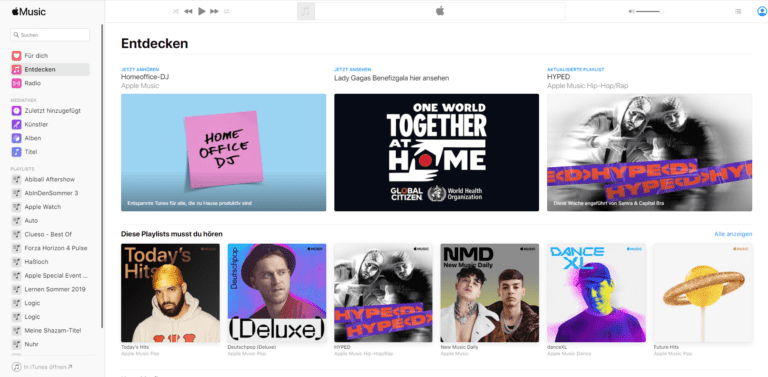The width and height of the screenshot is (768, 377).
Task: Click Apple Music Hip-Hop/Rap under HYPED heading
Action: [588, 86]
